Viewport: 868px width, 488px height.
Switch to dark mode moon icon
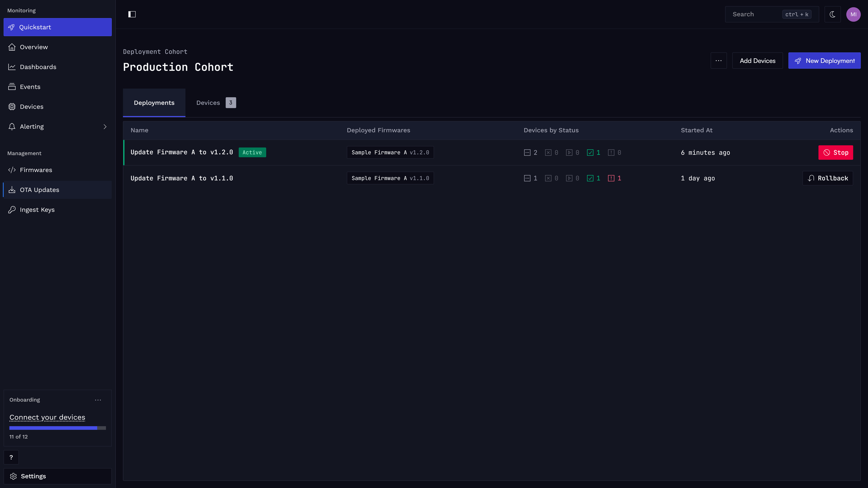point(832,14)
